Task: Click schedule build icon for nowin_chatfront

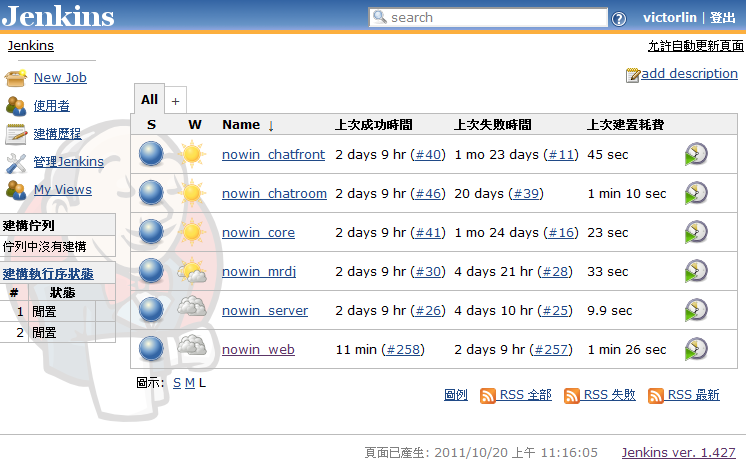Action: pos(696,154)
